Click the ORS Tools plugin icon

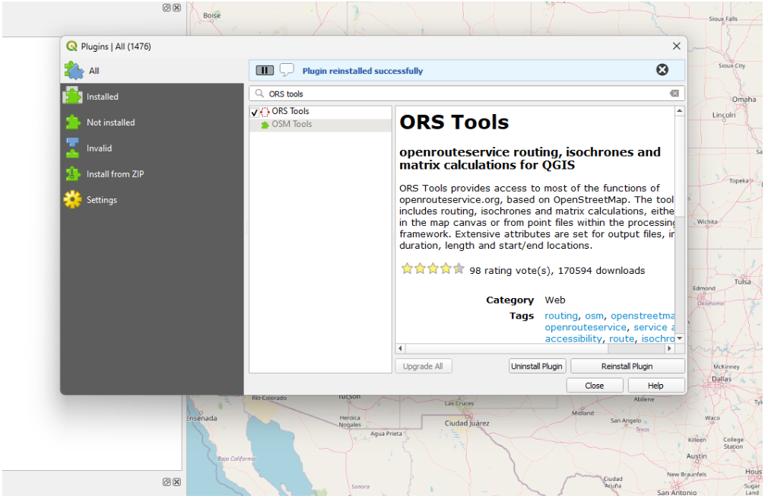tap(265, 112)
